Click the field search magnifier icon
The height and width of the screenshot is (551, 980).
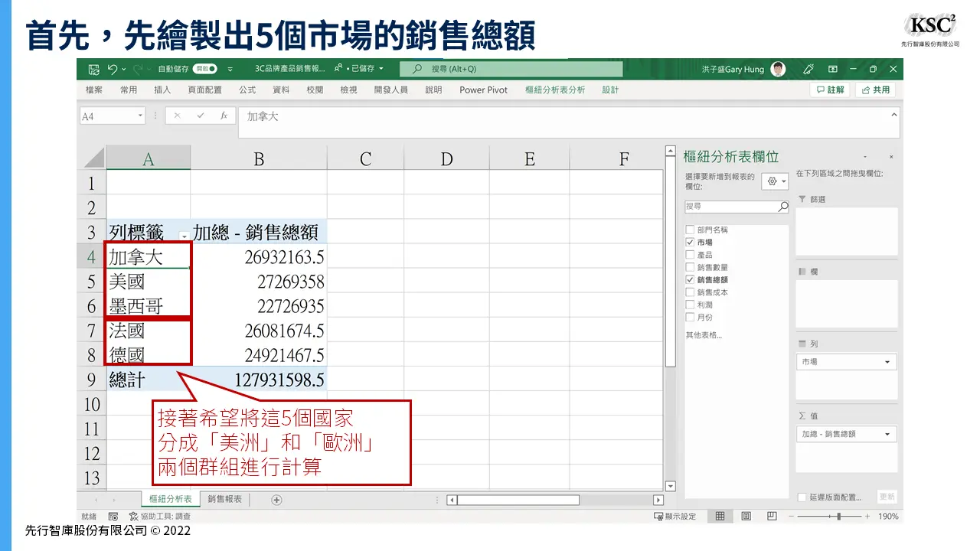coord(782,207)
